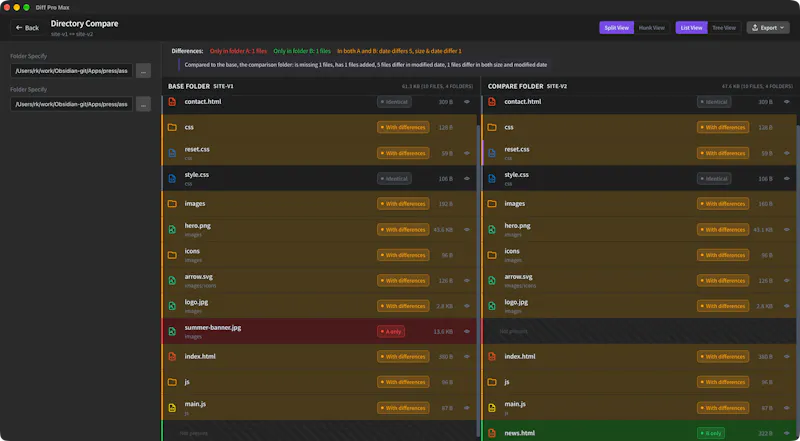
Task: Browse for second folder with ellipsis button
Action: pos(143,104)
